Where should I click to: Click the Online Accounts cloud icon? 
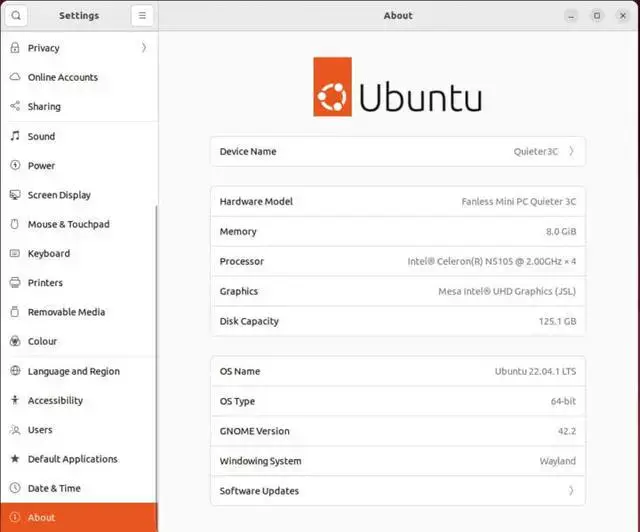[15, 77]
